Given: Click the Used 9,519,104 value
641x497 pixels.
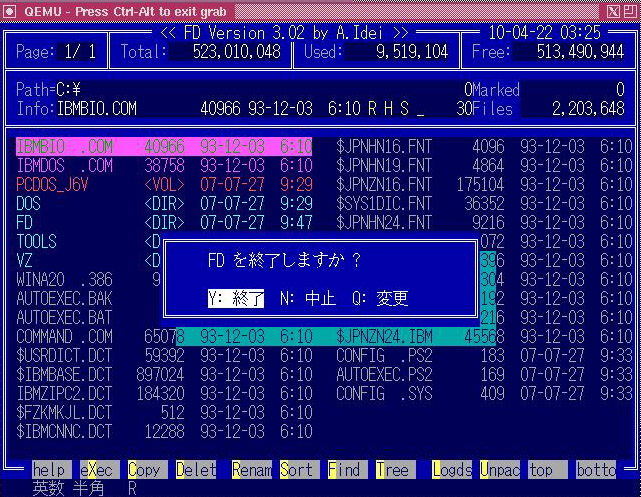Looking at the screenshot, I should 412,51.
